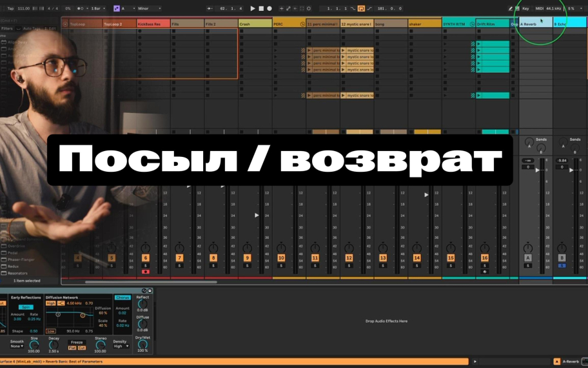
Task: Click the Arrangement Record button
Action: (x=269, y=8)
